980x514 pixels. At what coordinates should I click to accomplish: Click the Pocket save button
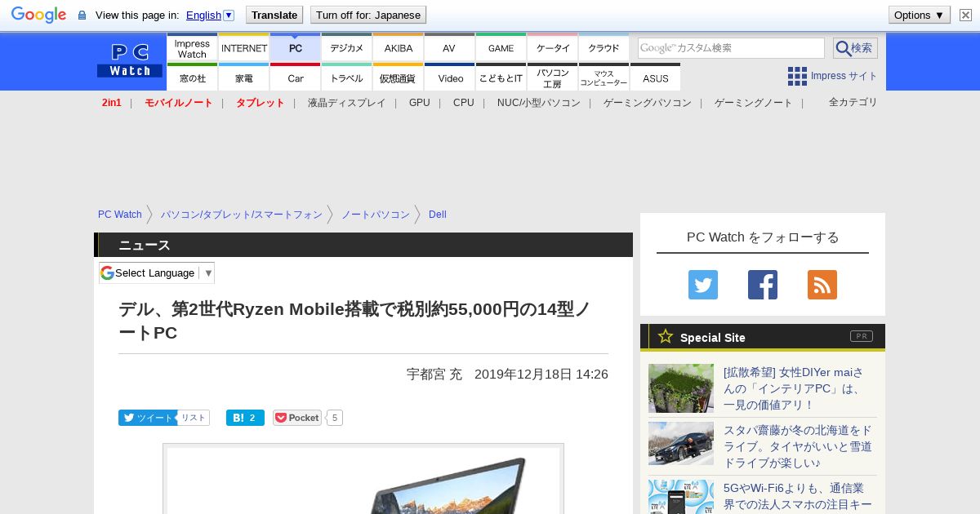pyautogui.click(x=297, y=418)
